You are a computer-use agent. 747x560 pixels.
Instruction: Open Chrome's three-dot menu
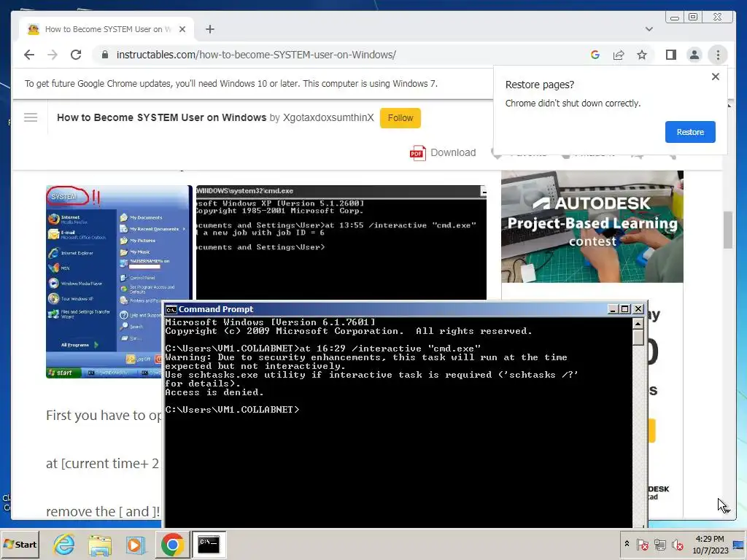pos(718,55)
